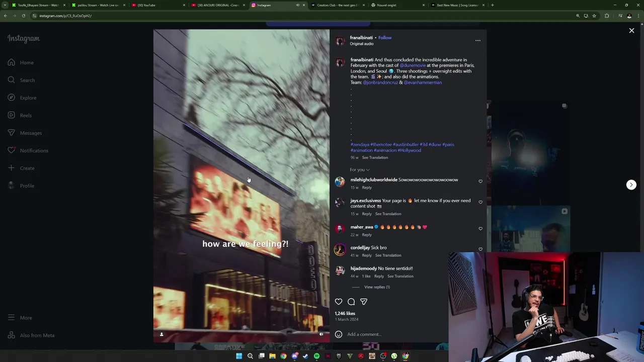Expand the For you comment filter
644x362 pixels.
click(x=360, y=170)
